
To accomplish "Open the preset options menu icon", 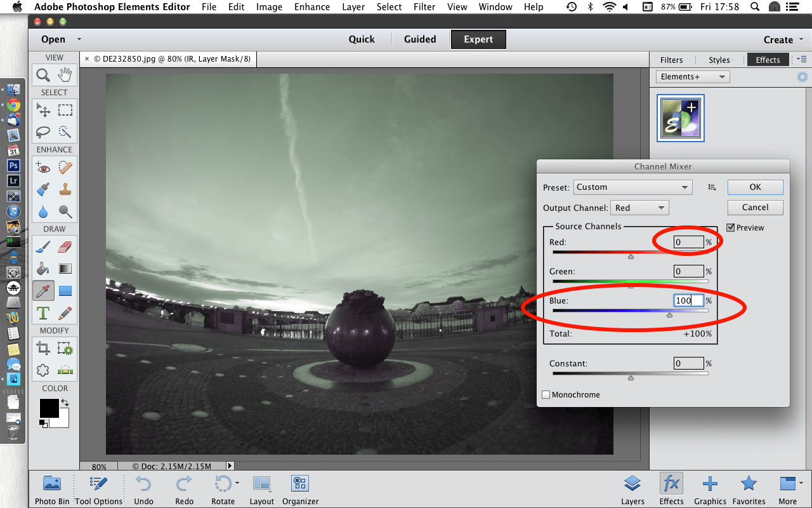I will 712,187.
